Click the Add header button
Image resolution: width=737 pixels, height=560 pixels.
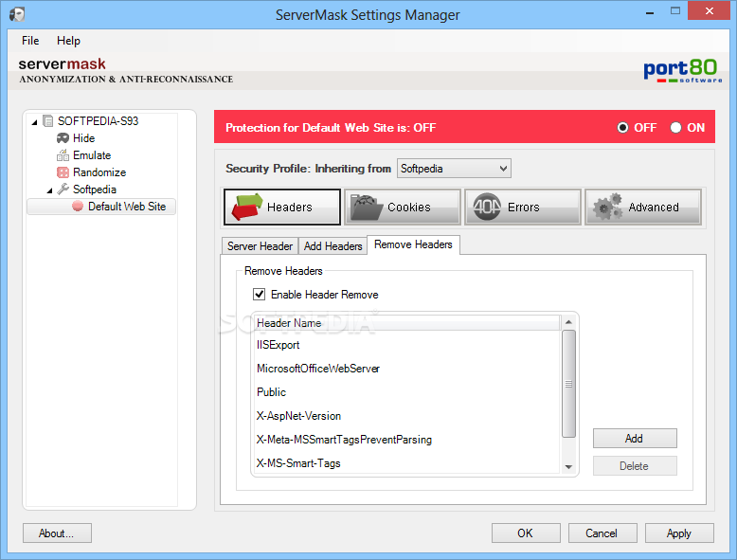[635, 438]
